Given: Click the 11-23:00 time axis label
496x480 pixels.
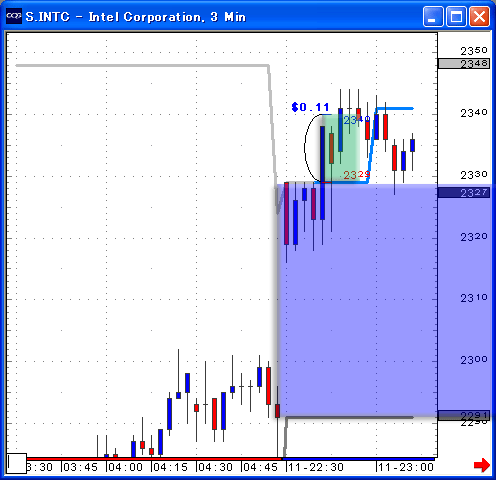Looking at the screenshot, I should coord(406,467).
